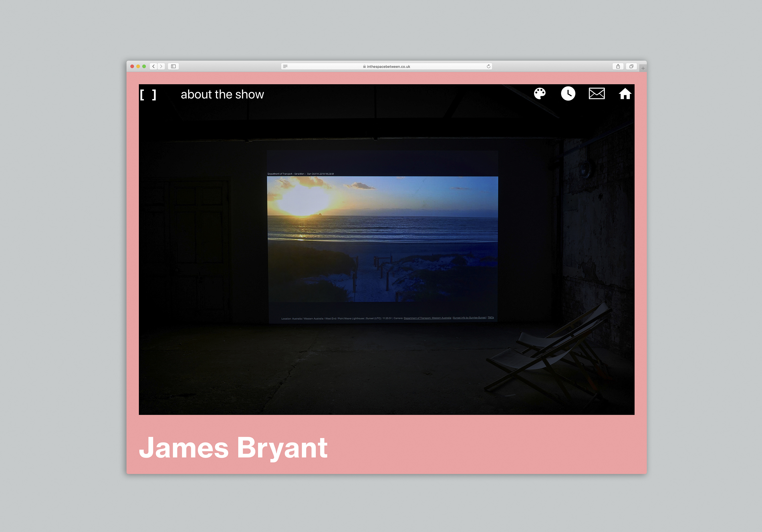Click the envelope contact icon
The height and width of the screenshot is (532, 762).
tap(596, 93)
